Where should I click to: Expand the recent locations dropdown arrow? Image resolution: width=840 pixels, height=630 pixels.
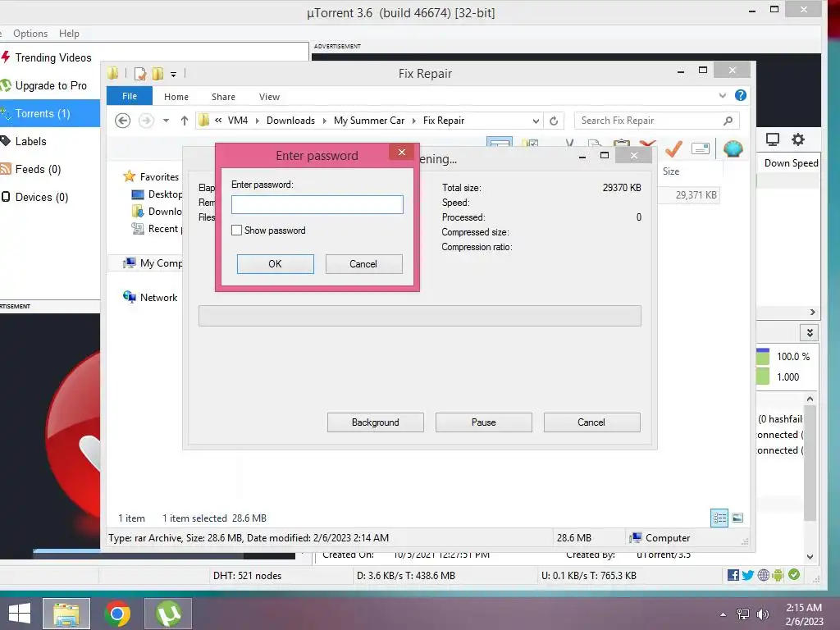coord(166,121)
